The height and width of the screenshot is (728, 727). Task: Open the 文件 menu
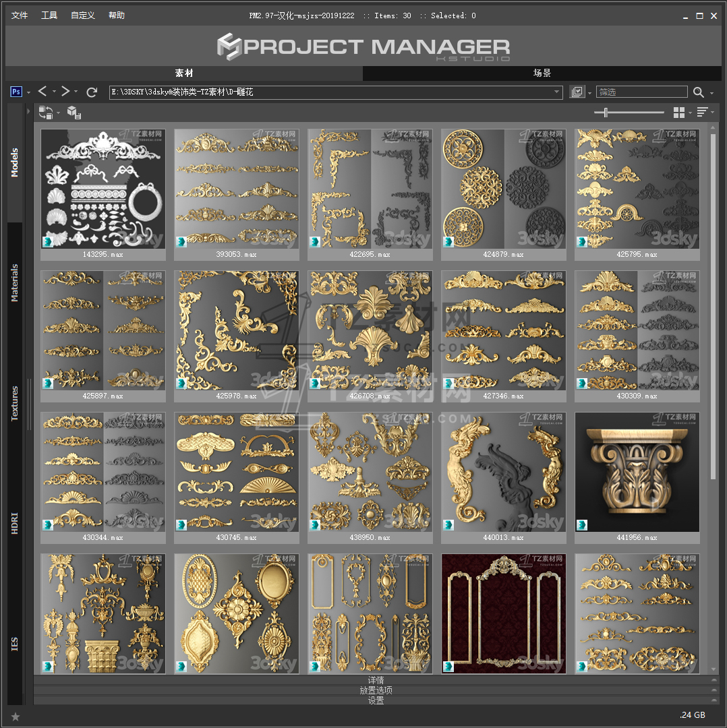20,16
